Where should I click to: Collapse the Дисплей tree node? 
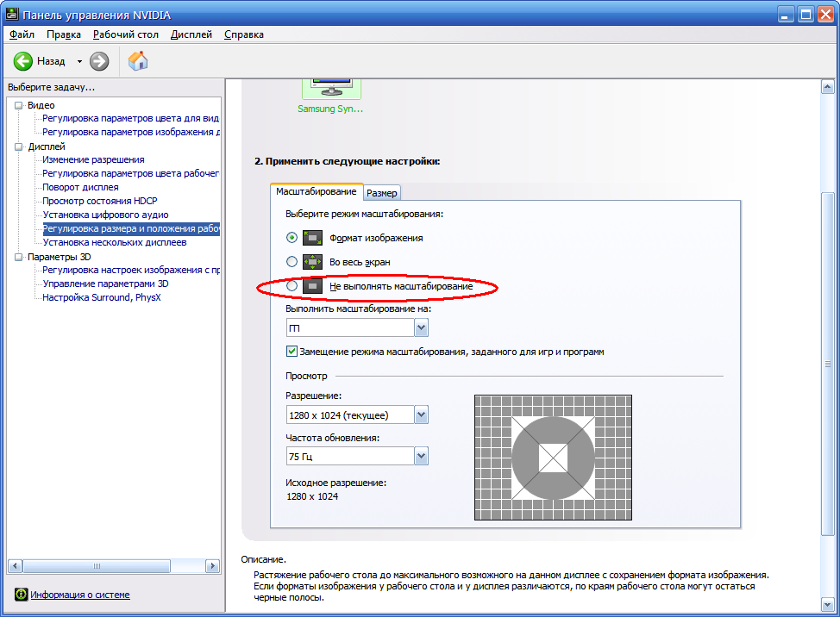pos(19,146)
